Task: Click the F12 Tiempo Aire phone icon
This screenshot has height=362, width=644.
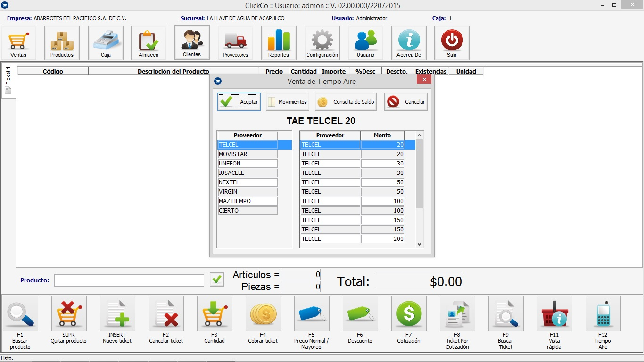Action: click(603, 313)
